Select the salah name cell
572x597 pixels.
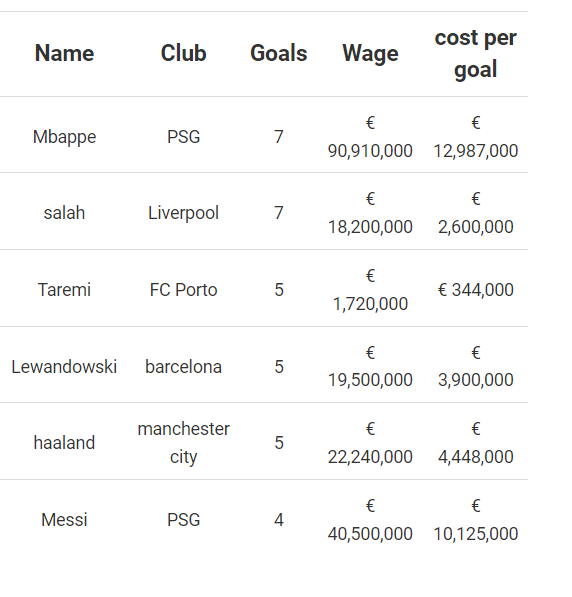[x=64, y=213]
